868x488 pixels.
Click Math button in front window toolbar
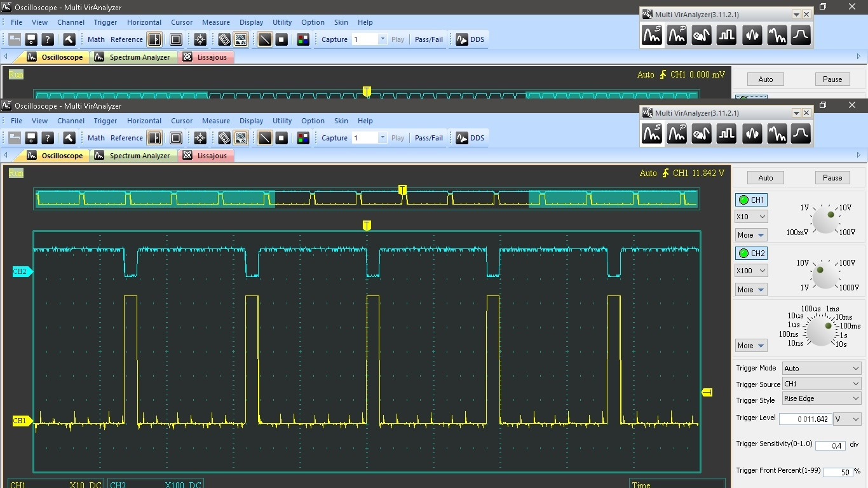[97, 138]
